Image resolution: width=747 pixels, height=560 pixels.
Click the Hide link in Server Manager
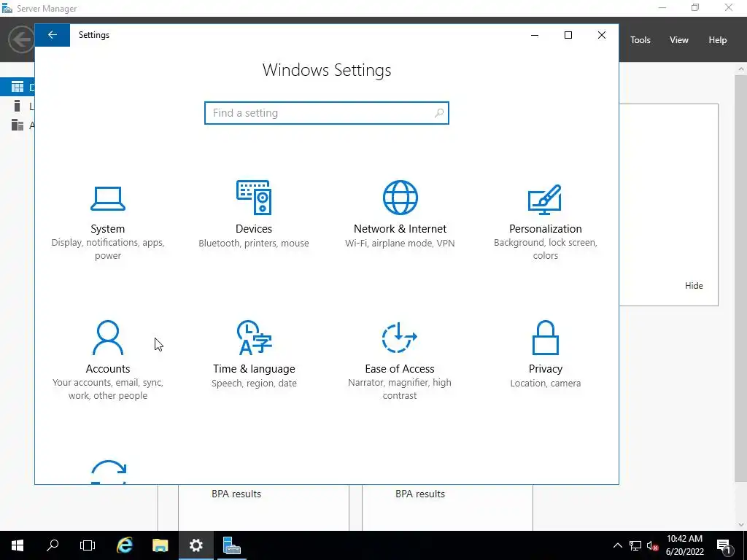point(694,286)
